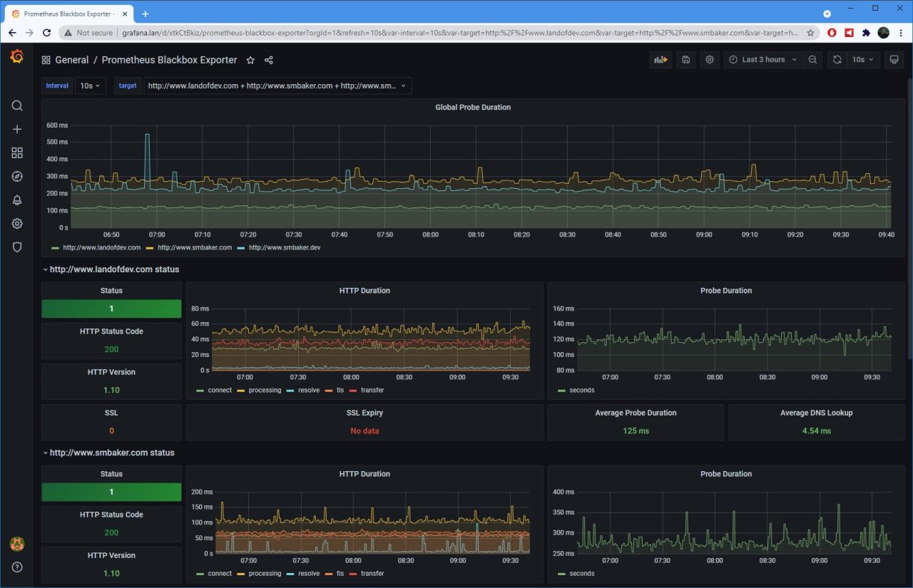Screen dimensions: 913x588
Task: Open landofdev Probe Duration panel title menu
Action: point(726,290)
